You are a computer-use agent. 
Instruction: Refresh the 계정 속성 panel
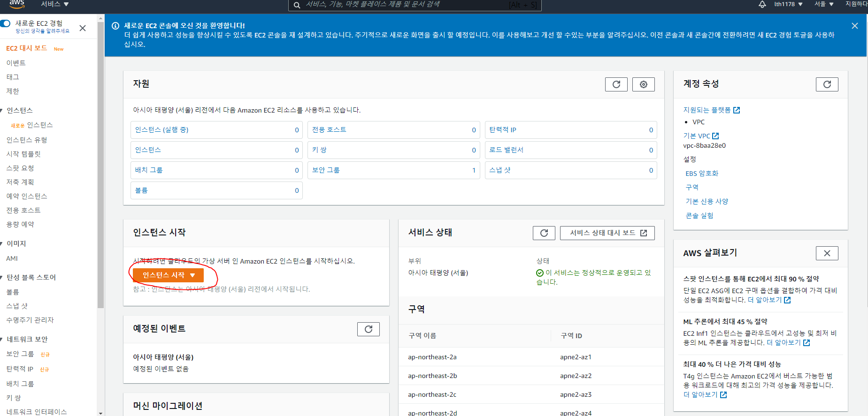(827, 84)
